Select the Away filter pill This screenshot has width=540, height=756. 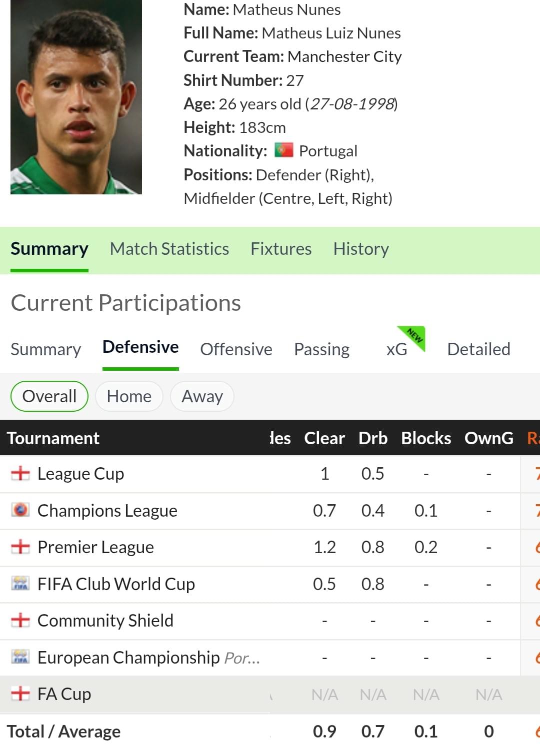coord(202,396)
